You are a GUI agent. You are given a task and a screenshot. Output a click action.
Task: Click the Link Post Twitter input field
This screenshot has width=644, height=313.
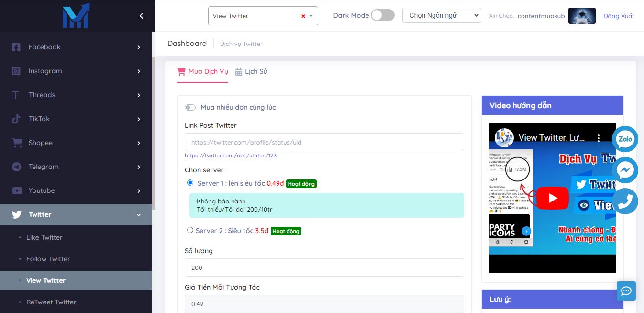point(324,142)
